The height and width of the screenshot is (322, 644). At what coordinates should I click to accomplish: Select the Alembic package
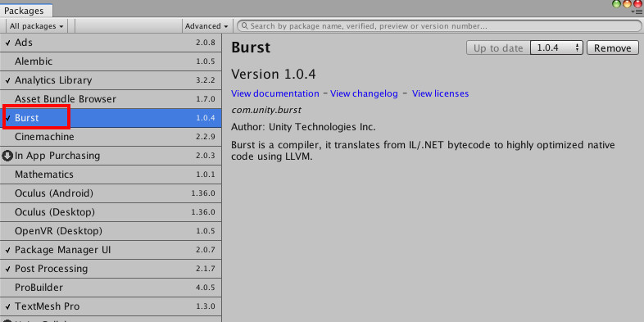pyautogui.click(x=111, y=61)
